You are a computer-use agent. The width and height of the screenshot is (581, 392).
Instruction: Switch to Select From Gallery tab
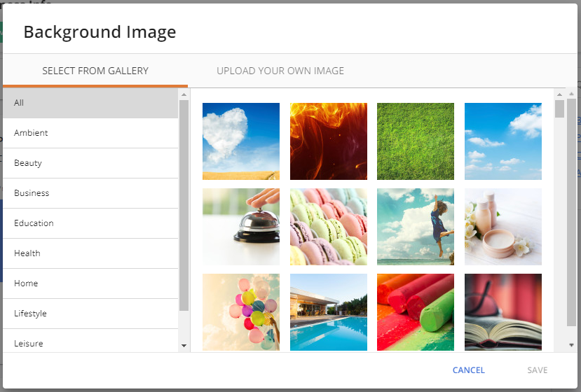tap(95, 71)
